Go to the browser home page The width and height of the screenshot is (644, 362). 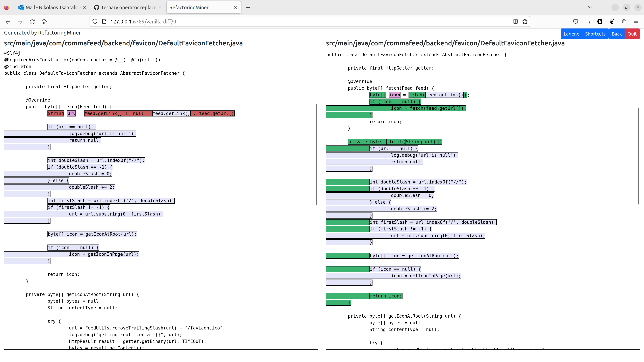coord(44,21)
